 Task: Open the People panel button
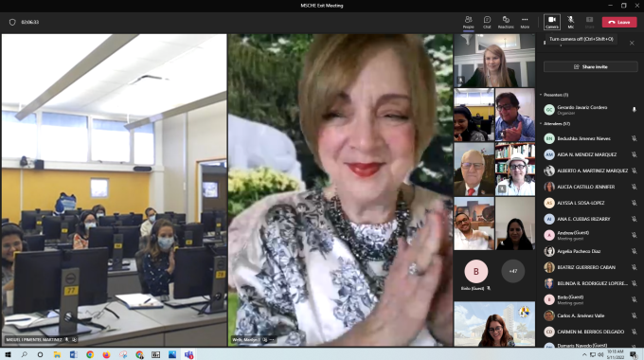[x=468, y=22]
